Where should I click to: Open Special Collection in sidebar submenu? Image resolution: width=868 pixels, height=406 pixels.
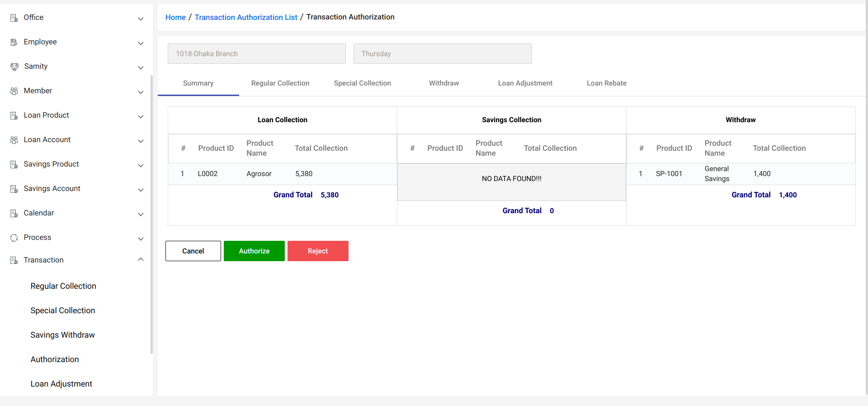pyautogui.click(x=63, y=310)
